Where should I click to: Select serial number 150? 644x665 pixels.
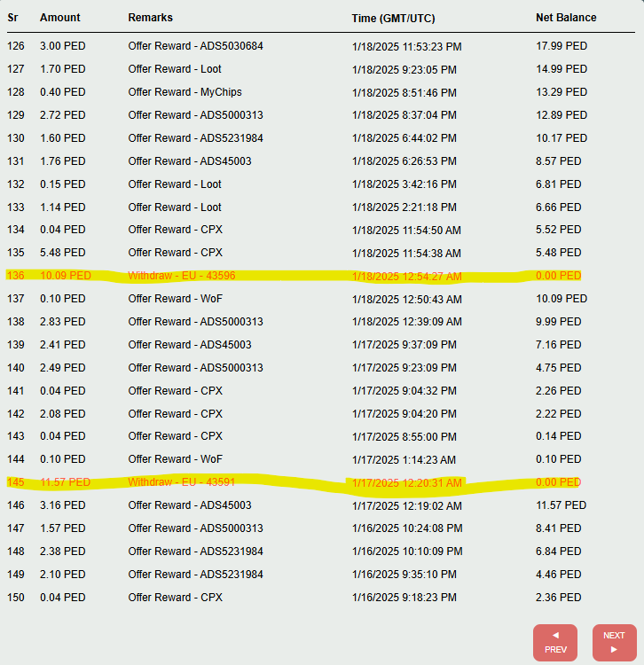tap(16, 598)
